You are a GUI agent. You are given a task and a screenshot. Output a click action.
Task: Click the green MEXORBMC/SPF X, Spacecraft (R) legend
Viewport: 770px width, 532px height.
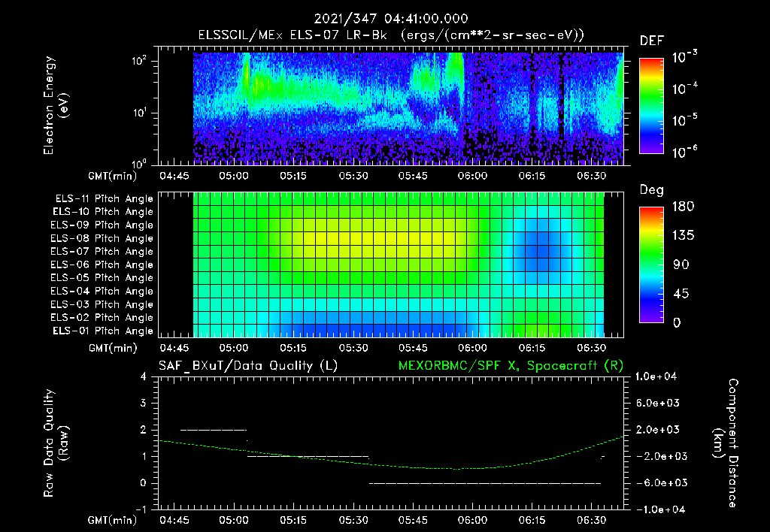(511, 366)
